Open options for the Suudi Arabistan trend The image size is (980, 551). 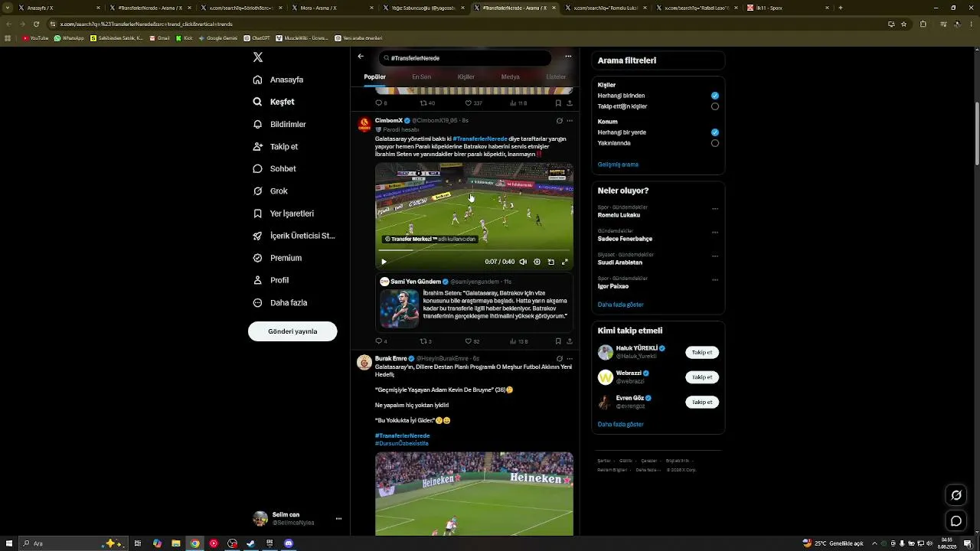point(715,256)
